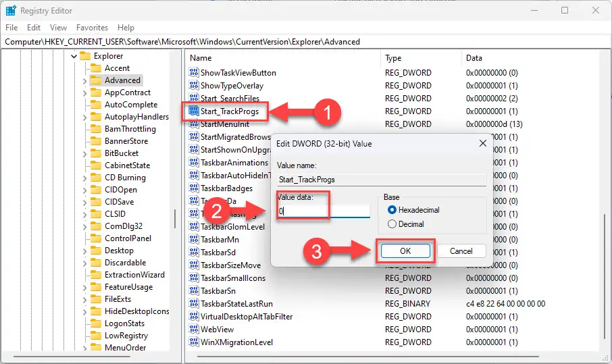Select the ExtractionWizard key
Image resolution: width=612 pixels, height=364 pixels.
(x=134, y=275)
